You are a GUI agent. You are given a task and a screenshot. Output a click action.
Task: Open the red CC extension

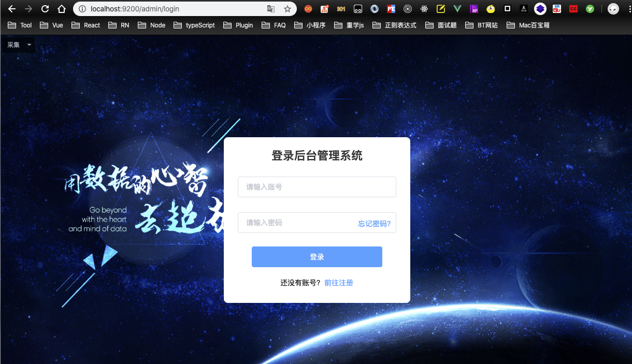pos(573,9)
